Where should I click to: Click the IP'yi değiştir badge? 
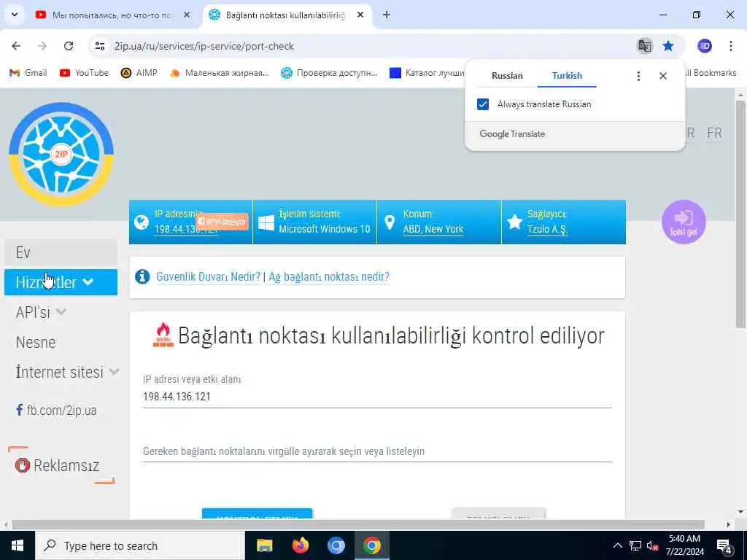point(222,222)
